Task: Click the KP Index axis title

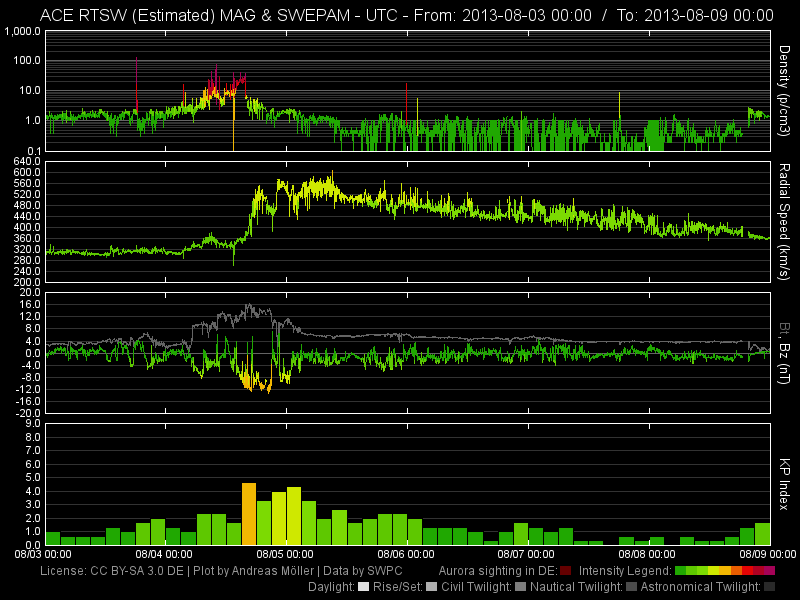Action: click(x=785, y=483)
